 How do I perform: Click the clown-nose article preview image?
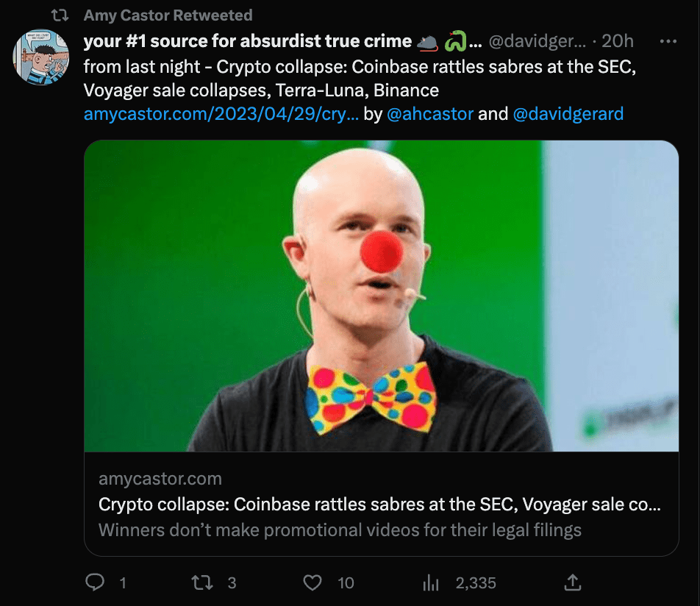coord(381,296)
